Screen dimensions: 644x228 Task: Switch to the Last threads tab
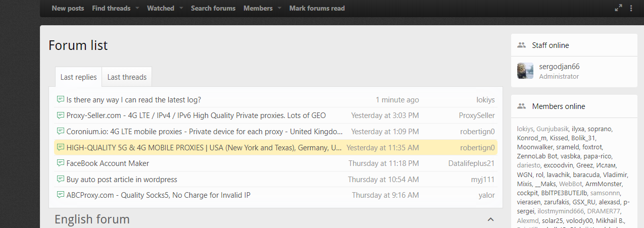pos(127,77)
